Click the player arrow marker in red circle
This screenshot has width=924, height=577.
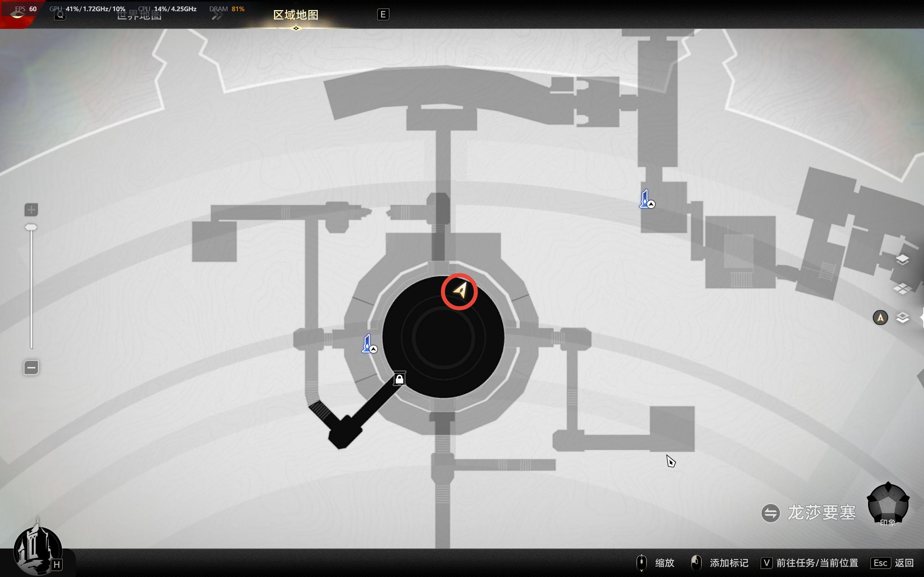tap(460, 291)
